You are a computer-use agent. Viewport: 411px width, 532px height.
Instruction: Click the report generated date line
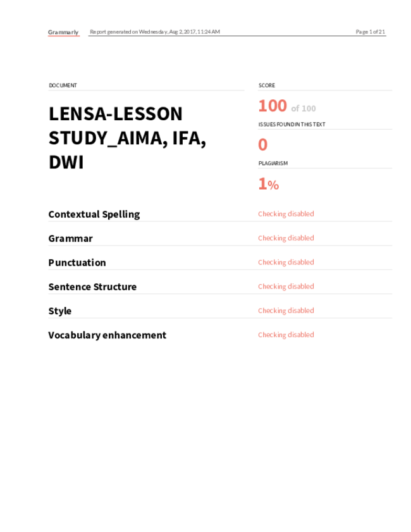[x=155, y=32]
